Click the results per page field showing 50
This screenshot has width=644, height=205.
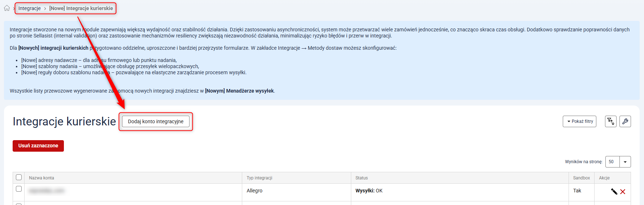612,162
